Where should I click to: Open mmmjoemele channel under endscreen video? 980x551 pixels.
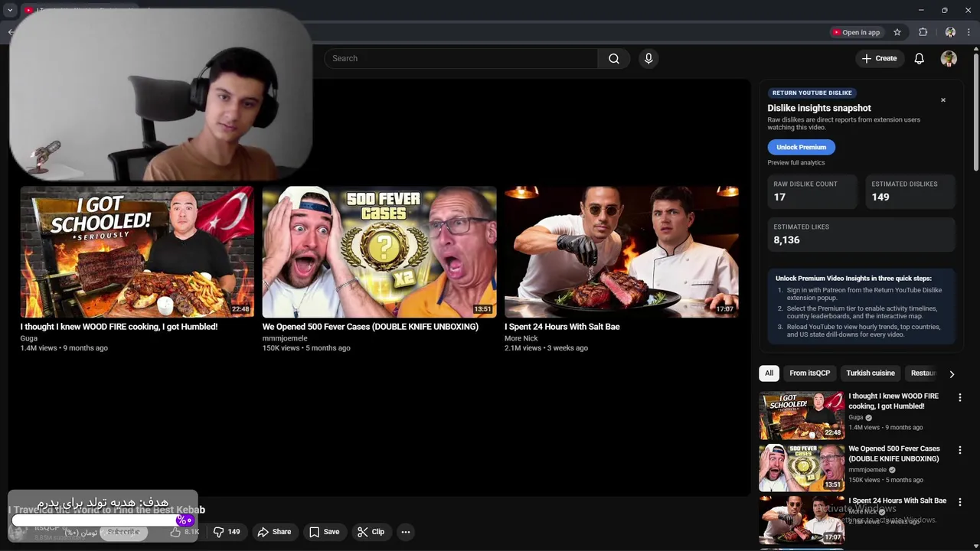[285, 338]
